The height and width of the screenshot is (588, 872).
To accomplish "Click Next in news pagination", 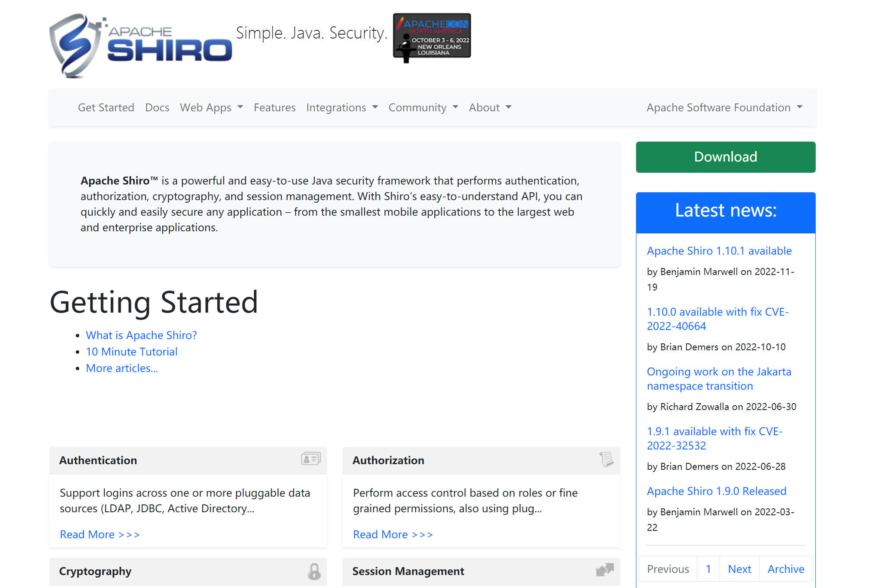I will [739, 569].
